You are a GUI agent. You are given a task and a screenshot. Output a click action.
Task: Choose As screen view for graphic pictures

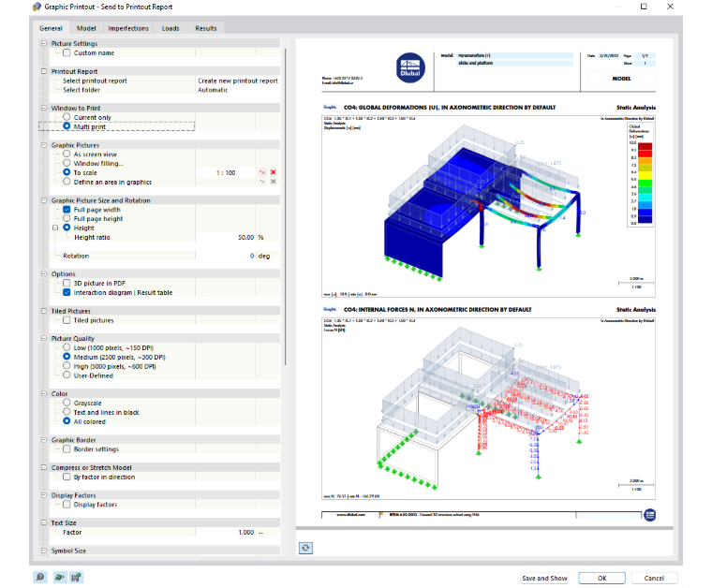click(67, 154)
